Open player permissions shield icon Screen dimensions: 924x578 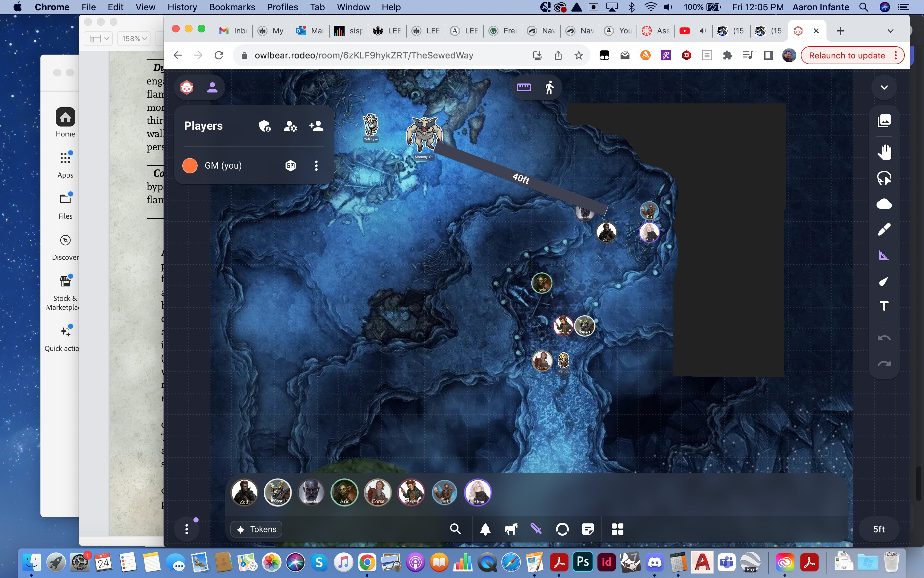click(x=265, y=126)
